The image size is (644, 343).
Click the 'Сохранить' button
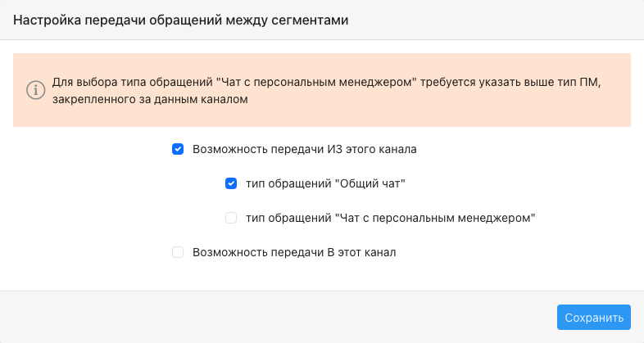(x=594, y=317)
